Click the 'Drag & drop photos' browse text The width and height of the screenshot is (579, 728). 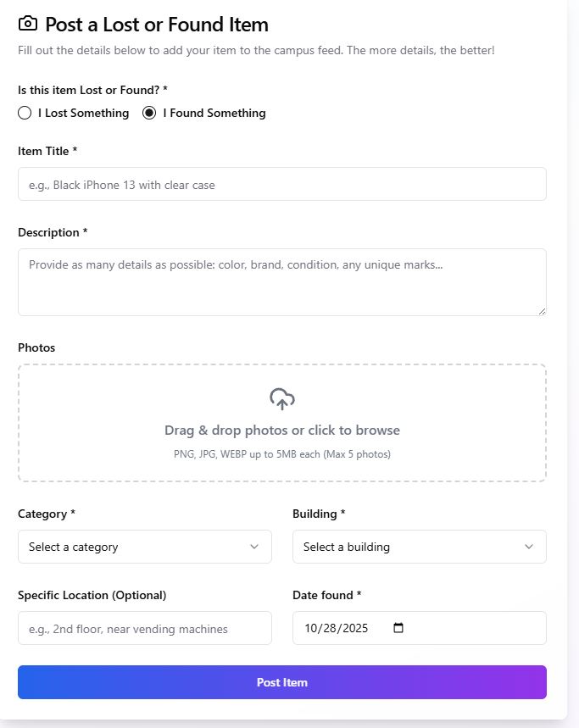(281, 431)
